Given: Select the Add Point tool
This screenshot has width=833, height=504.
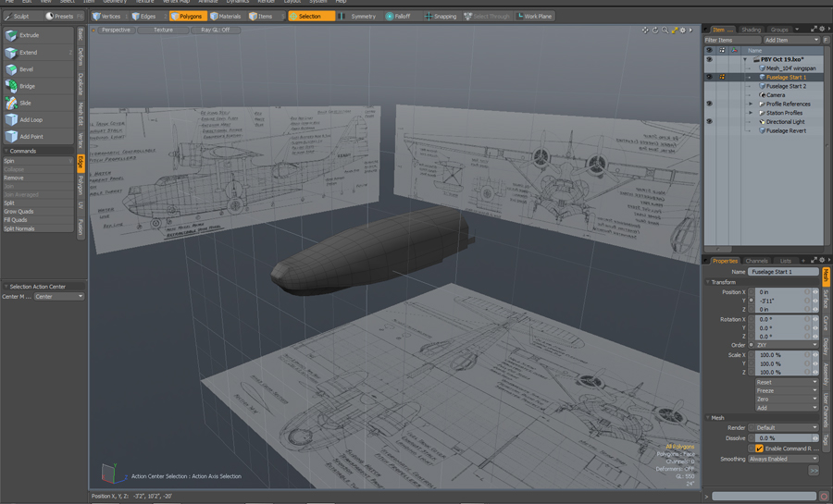Looking at the screenshot, I should [x=38, y=136].
